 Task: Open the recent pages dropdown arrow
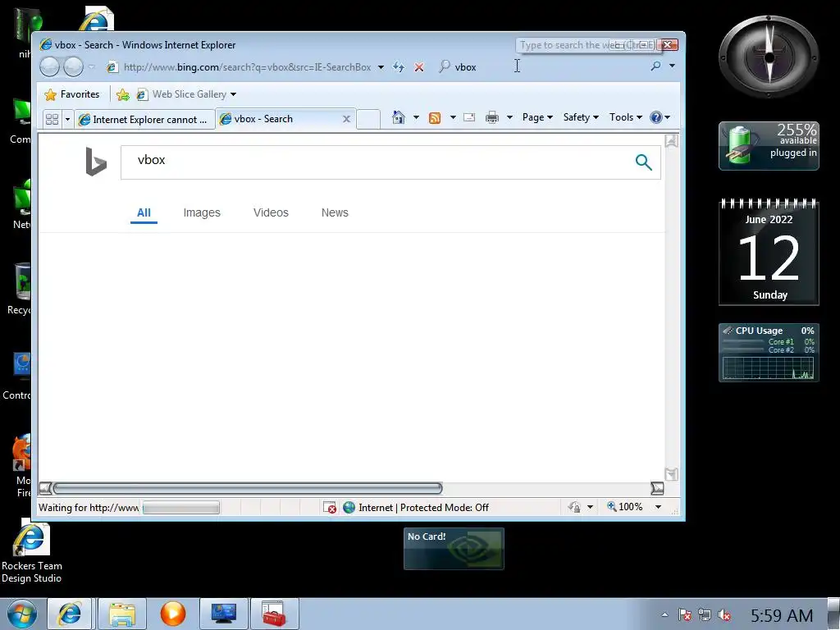point(92,67)
